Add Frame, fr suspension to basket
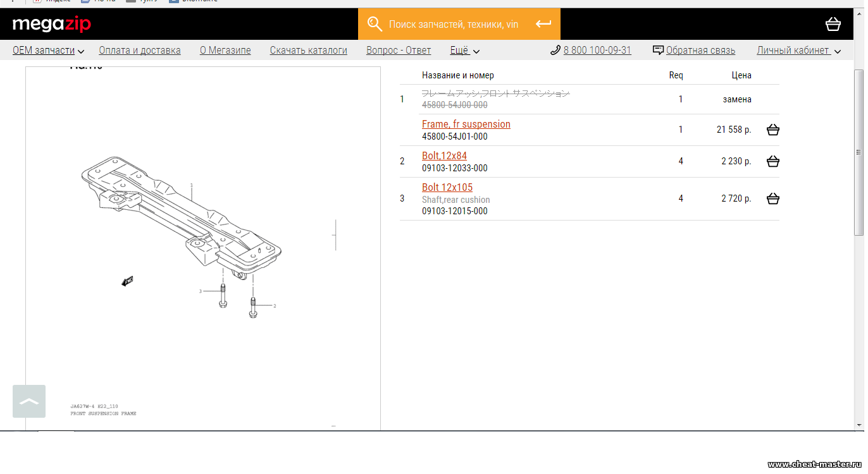 (772, 130)
